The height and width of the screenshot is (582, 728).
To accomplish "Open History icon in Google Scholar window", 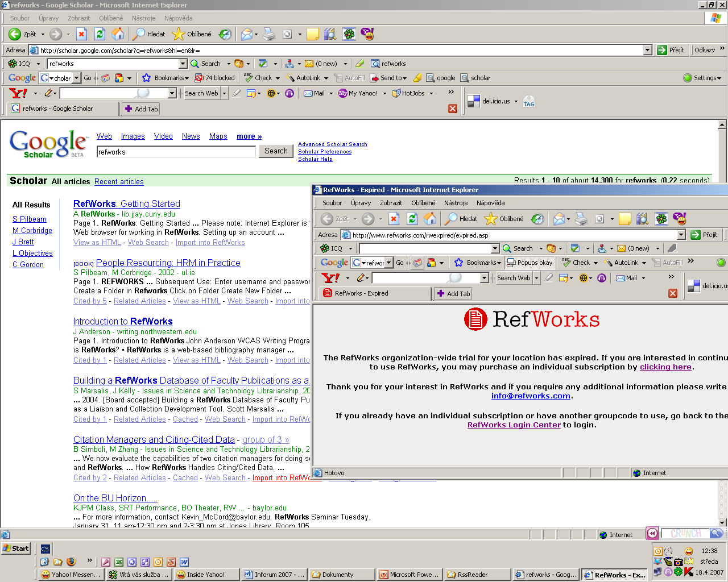I will [226, 34].
